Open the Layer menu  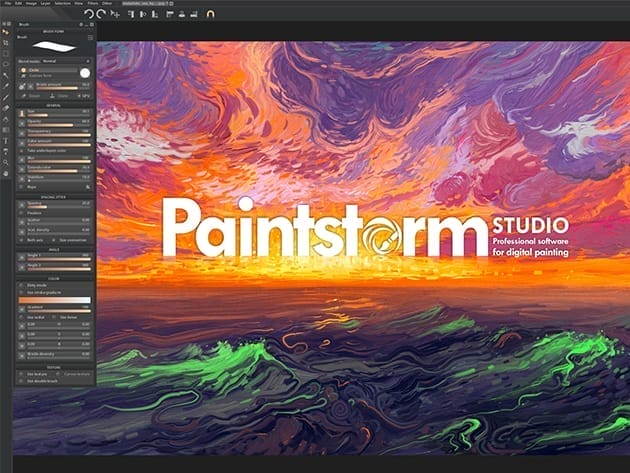[x=43, y=3]
